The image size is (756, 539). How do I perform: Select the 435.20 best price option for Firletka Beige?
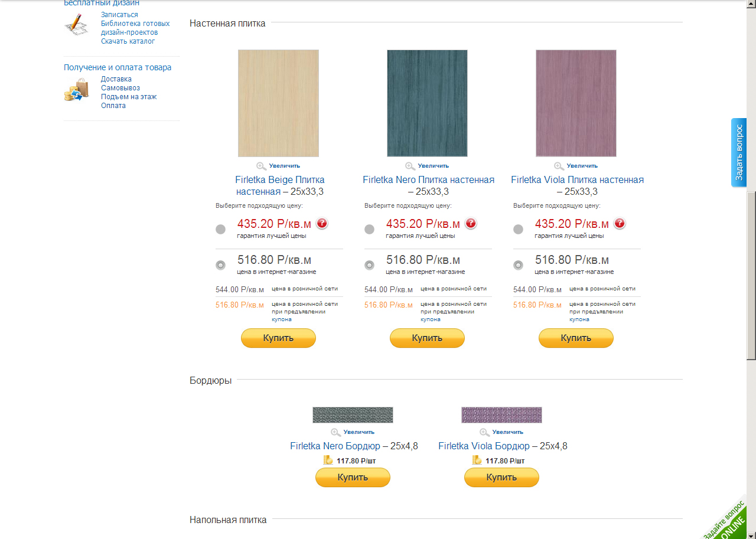[x=221, y=229]
